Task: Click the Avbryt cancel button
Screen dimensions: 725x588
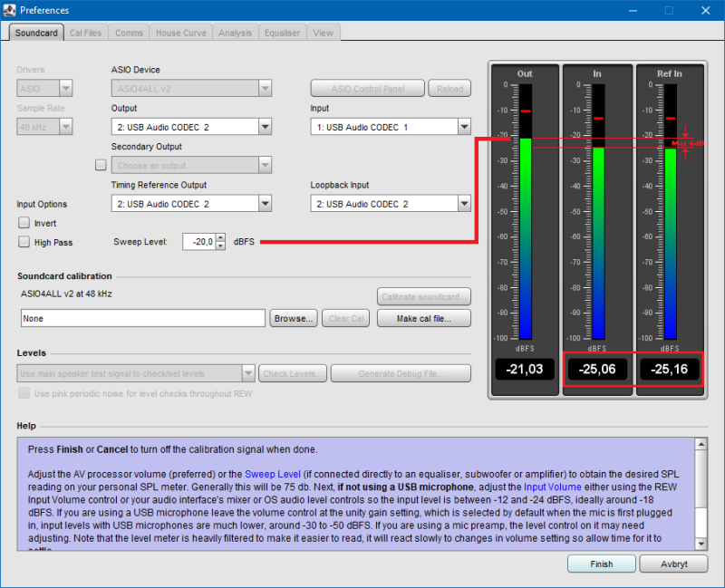Action: (x=673, y=564)
